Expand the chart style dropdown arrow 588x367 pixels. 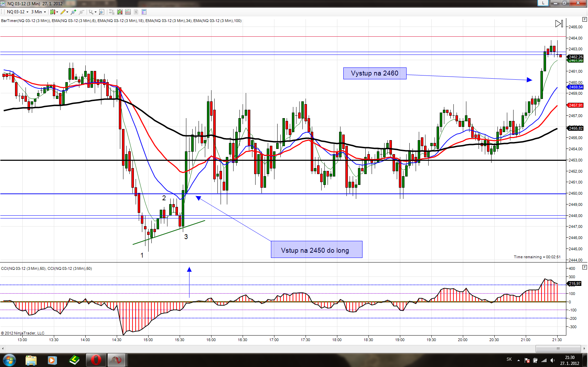pos(57,12)
